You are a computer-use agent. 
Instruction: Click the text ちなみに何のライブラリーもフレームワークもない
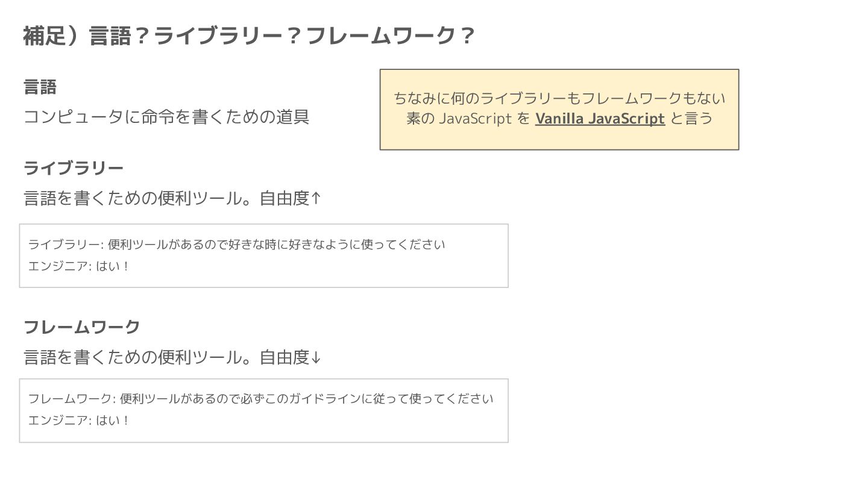pyautogui.click(x=559, y=98)
